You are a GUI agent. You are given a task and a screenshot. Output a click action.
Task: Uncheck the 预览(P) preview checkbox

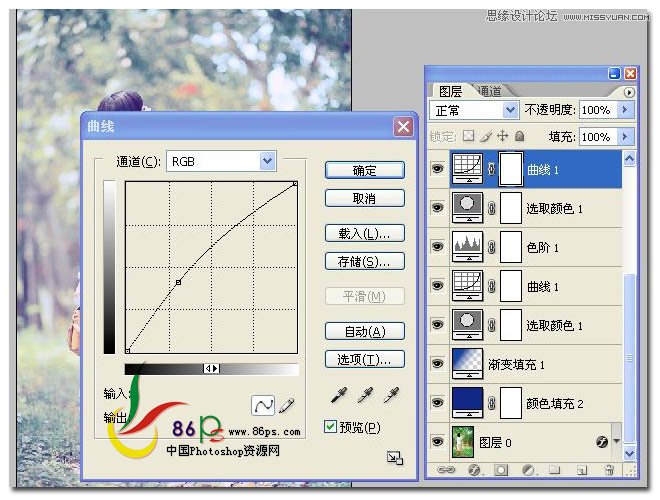[x=330, y=426]
